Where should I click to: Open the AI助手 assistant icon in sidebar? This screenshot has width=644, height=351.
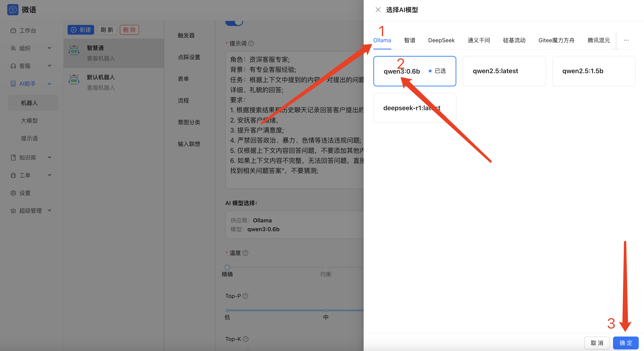pos(13,84)
